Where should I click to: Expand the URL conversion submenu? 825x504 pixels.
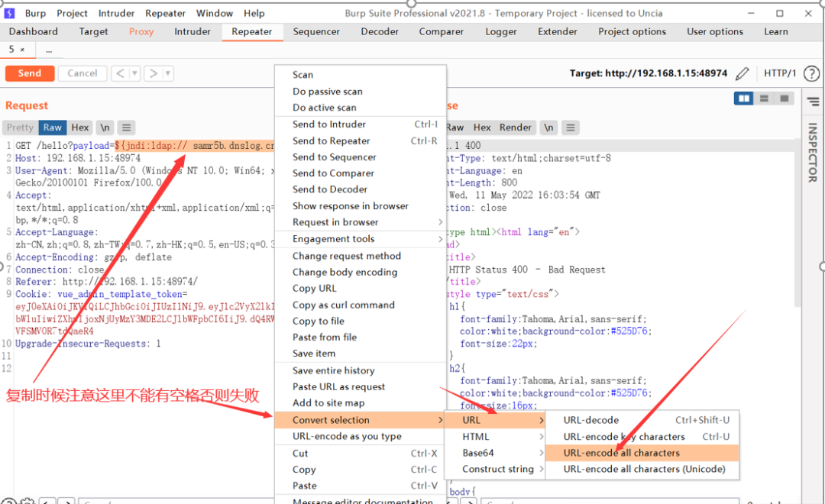pos(495,420)
